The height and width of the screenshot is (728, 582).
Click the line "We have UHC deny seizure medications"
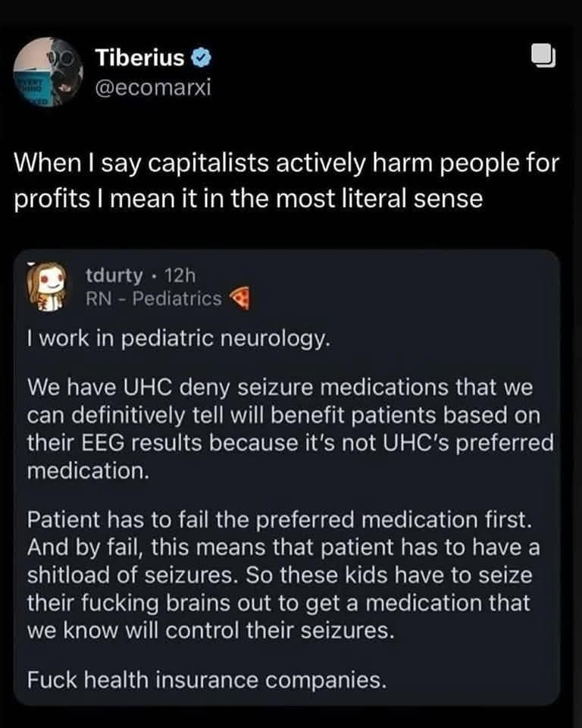[x=280, y=388]
